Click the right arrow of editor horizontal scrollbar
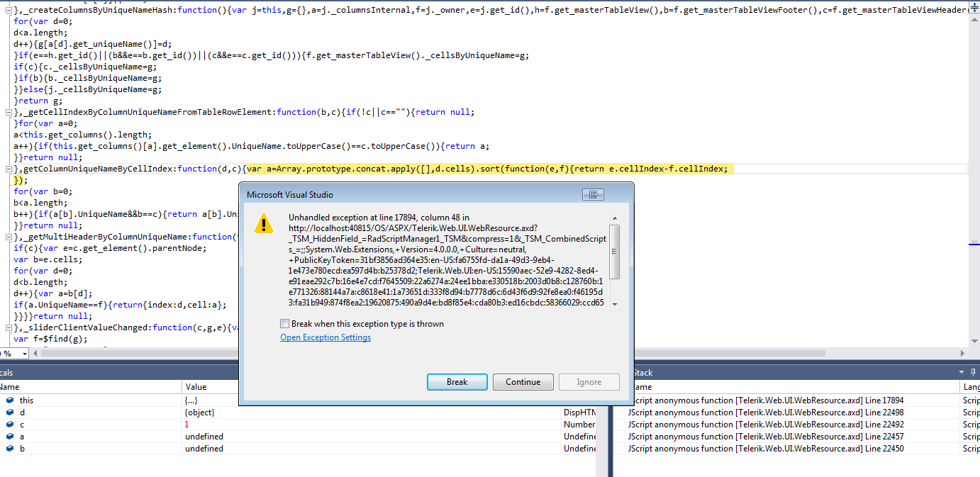 pos(963,353)
